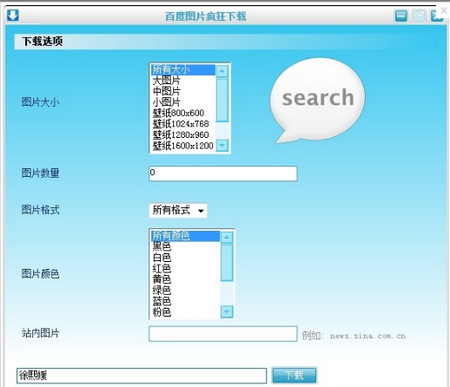
Task: Click the restore window button in the title bar
Action: coord(419,16)
